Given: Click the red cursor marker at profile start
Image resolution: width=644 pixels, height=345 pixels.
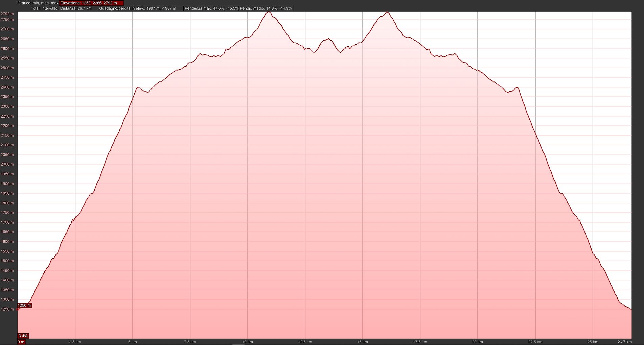Looking at the screenshot, I should coord(18,309).
